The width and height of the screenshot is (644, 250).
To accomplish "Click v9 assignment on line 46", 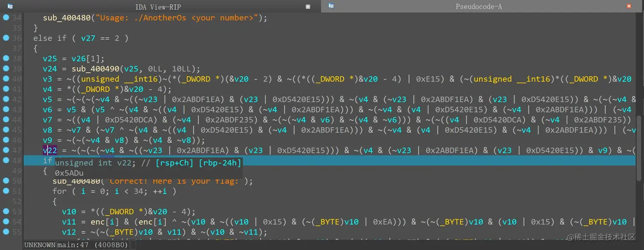I will (47, 141).
